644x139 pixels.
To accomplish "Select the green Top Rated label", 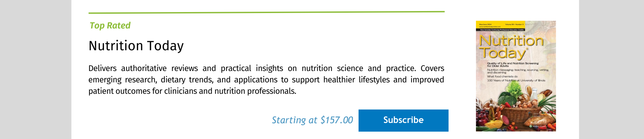I will tap(110, 25).
